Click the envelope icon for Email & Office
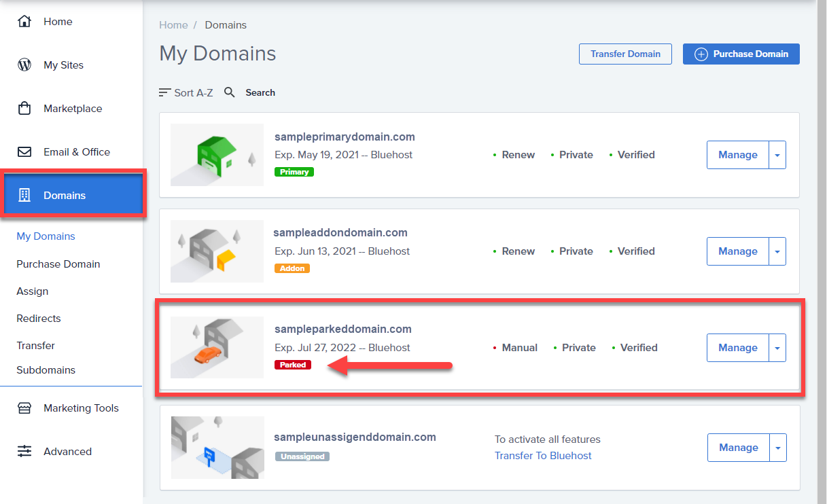 (24, 152)
